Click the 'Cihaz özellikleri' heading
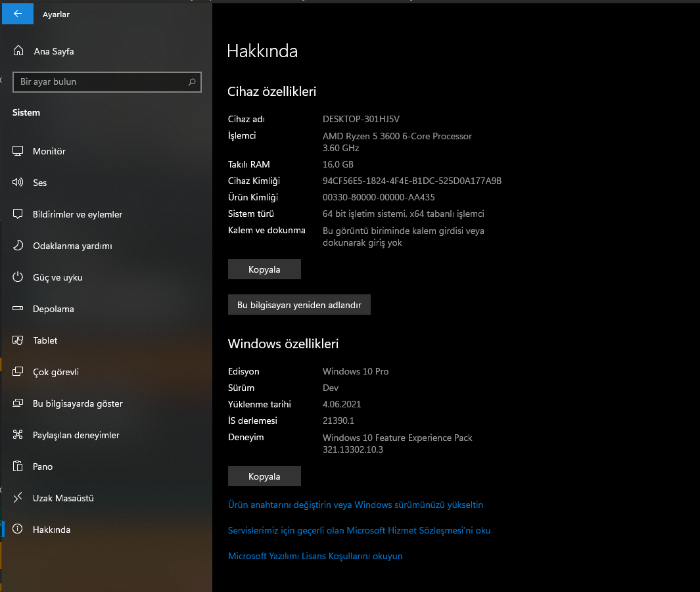Viewport: 700px width, 592px height. click(x=271, y=91)
